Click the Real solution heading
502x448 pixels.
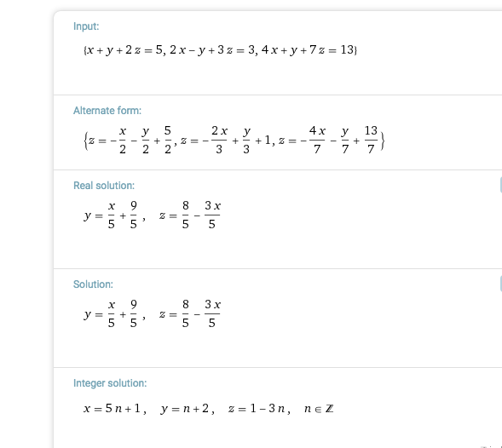click(x=104, y=186)
